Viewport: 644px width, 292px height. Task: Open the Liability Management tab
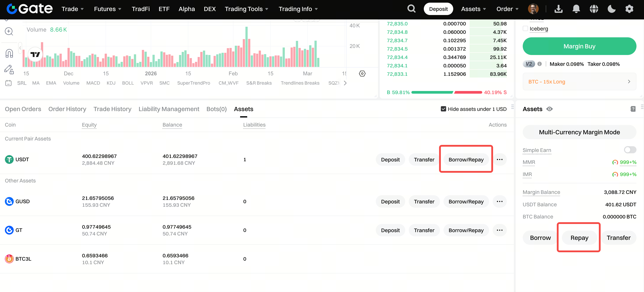tap(169, 109)
